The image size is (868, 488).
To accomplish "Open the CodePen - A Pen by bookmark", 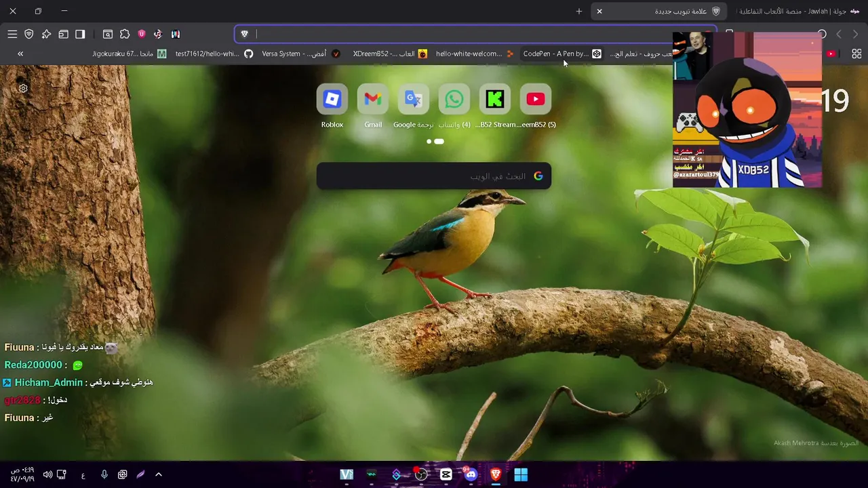I will coord(562,54).
